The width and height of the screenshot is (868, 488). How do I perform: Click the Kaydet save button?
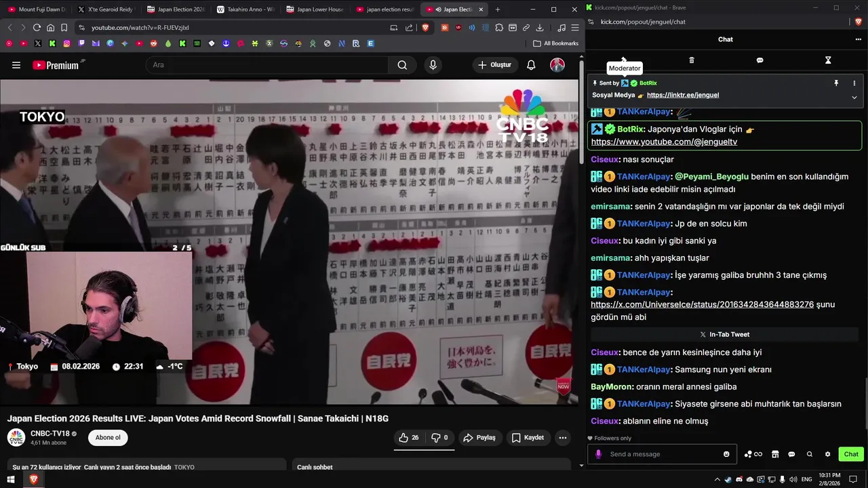click(x=528, y=438)
